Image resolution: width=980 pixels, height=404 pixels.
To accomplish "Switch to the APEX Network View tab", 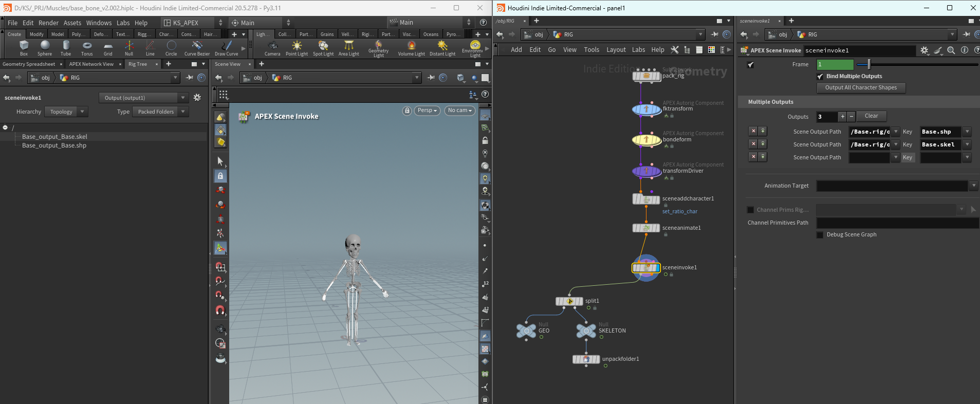I will coord(91,64).
